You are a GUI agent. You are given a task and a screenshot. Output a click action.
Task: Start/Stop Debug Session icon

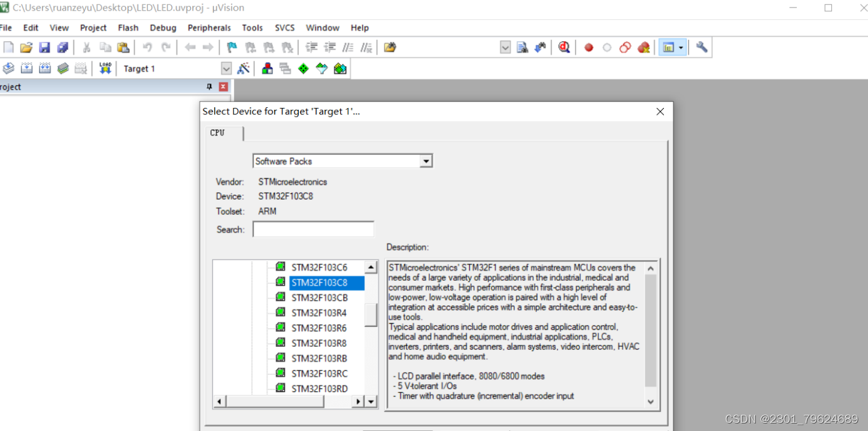click(564, 47)
